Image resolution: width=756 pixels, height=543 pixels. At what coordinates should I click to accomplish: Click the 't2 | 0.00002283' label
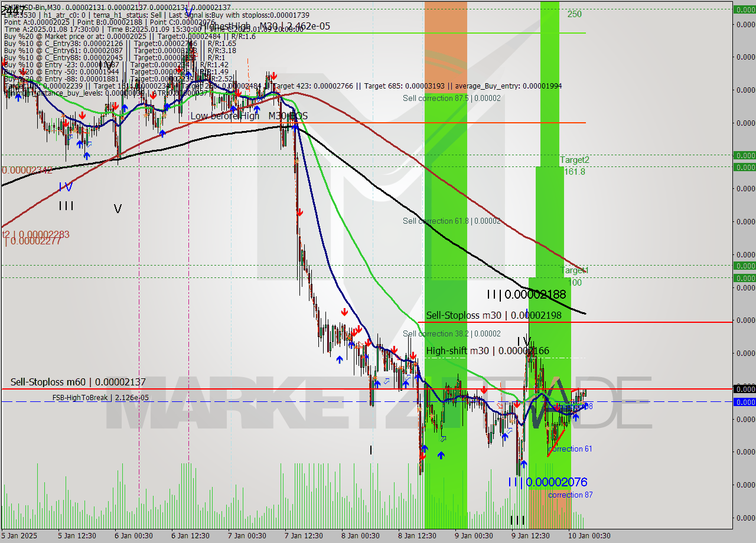click(35, 235)
